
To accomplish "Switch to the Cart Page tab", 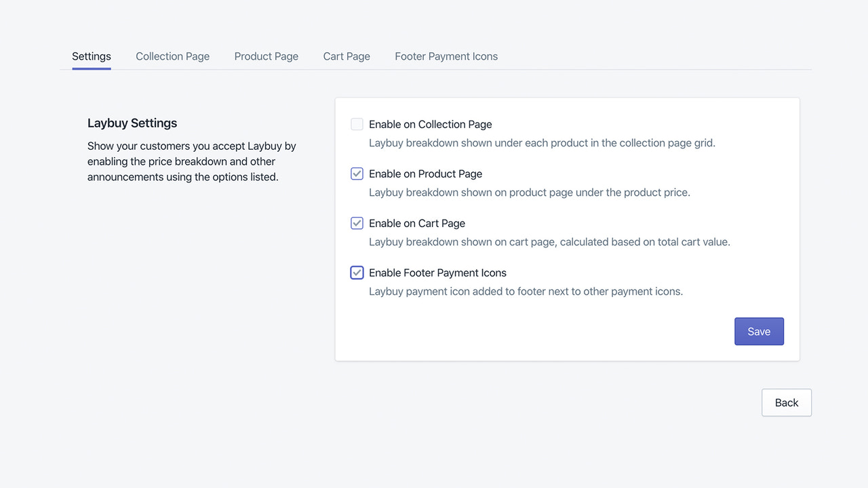I will tap(346, 56).
